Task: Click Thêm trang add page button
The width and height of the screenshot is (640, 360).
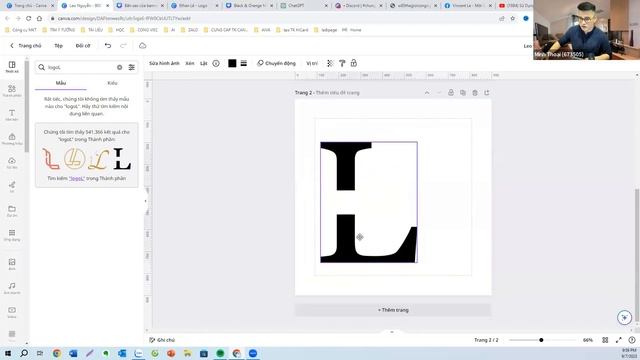Action: (393, 310)
